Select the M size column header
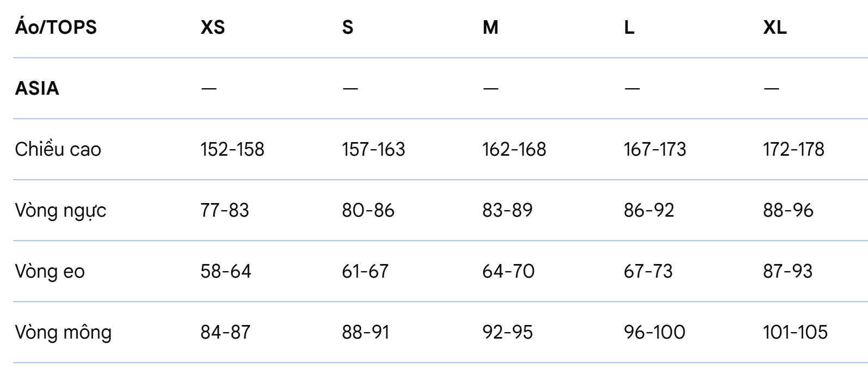868x374 pixels. pyautogui.click(x=490, y=28)
